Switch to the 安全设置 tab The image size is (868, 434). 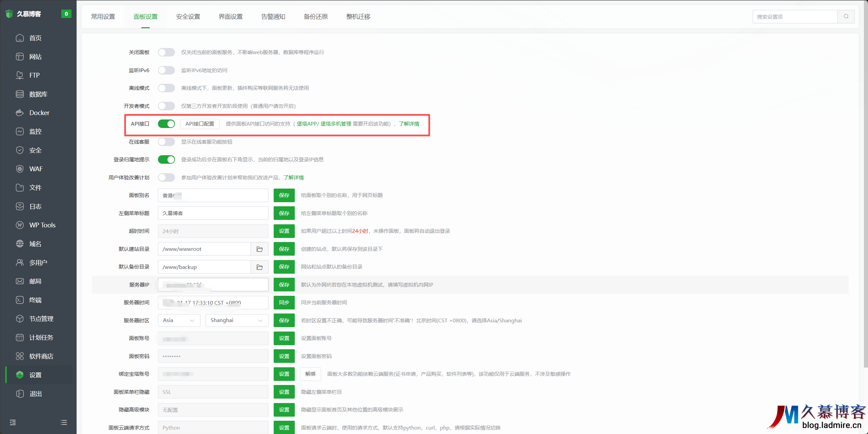188,17
